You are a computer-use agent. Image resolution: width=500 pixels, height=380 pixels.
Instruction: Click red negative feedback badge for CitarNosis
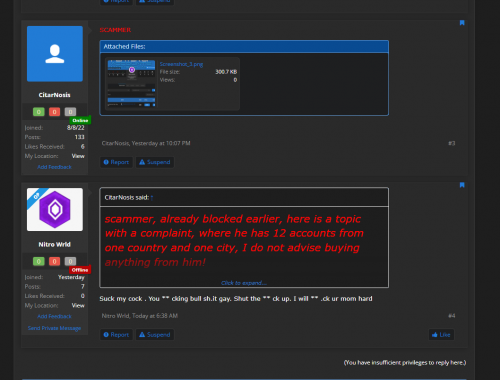(54, 112)
